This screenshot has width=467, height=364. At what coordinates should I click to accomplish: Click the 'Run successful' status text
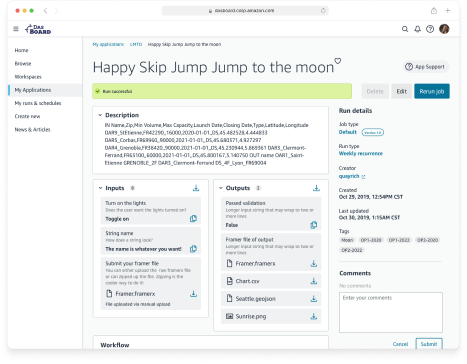tap(117, 91)
